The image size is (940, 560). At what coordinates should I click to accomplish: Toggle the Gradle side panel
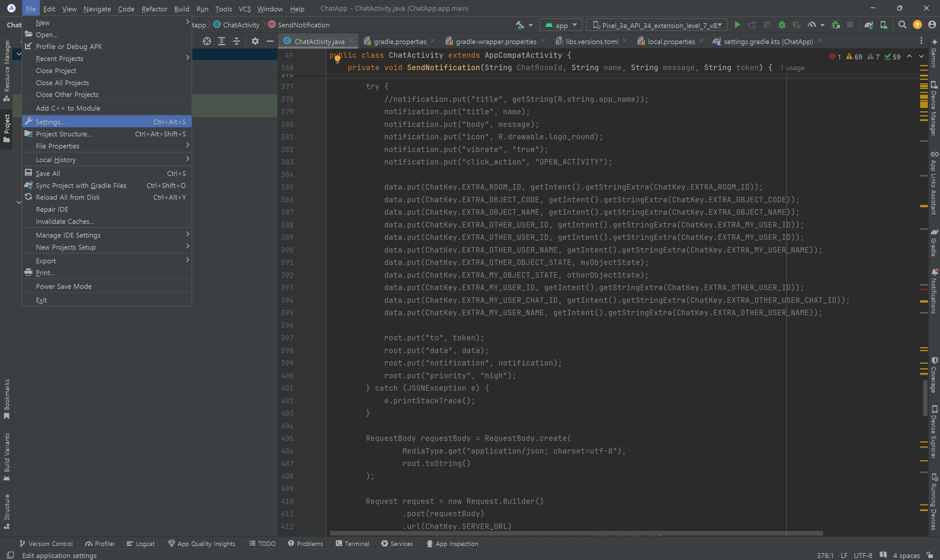click(933, 243)
